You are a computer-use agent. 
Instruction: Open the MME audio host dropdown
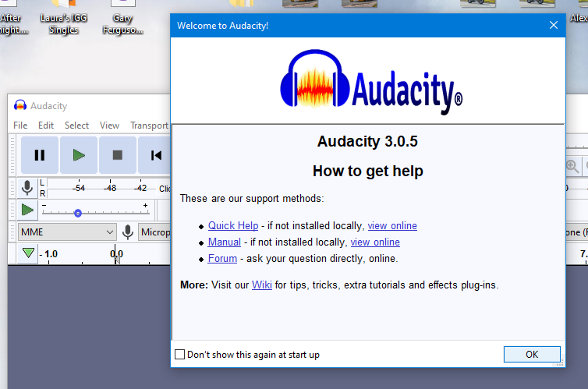point(67,232)
